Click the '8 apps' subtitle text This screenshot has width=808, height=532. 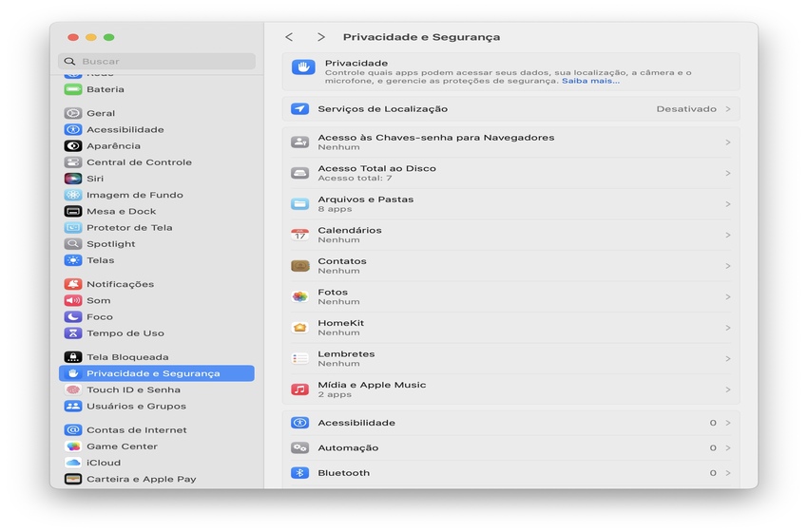(x=335, y=209)
